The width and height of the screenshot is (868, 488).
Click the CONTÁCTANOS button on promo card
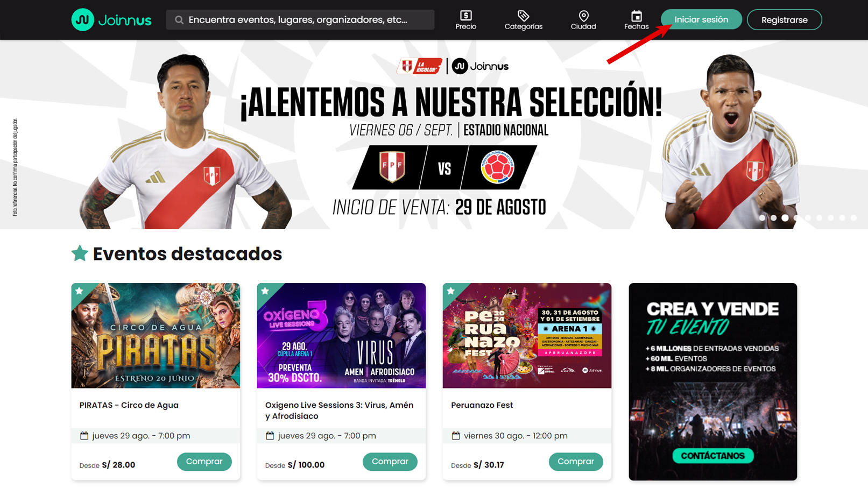tap(712, 456)
